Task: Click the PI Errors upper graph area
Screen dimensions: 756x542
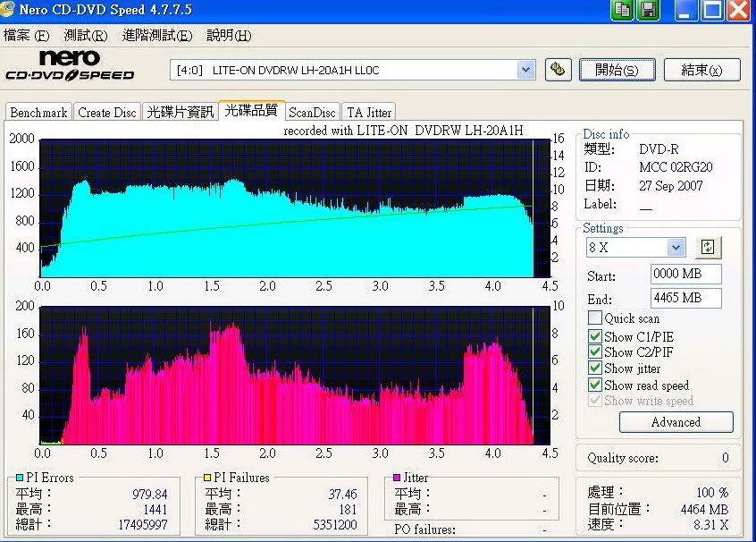Action: (x=295, y=208)
